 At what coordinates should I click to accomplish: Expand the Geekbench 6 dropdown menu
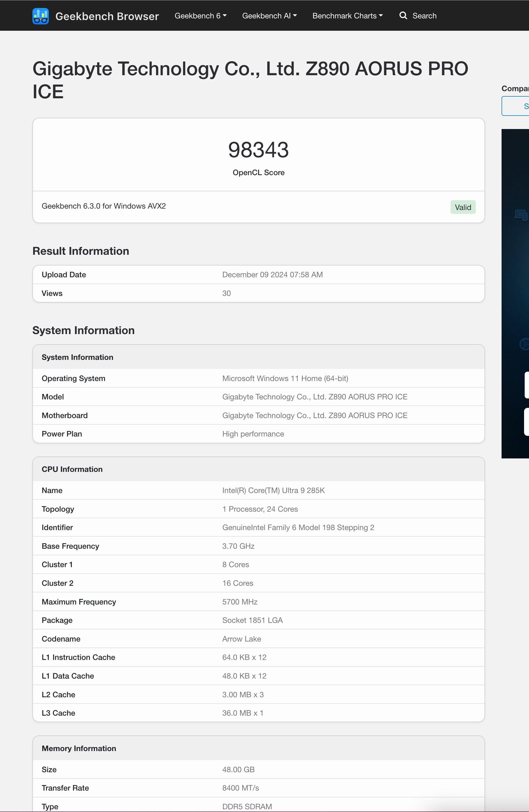pos(201,16)
